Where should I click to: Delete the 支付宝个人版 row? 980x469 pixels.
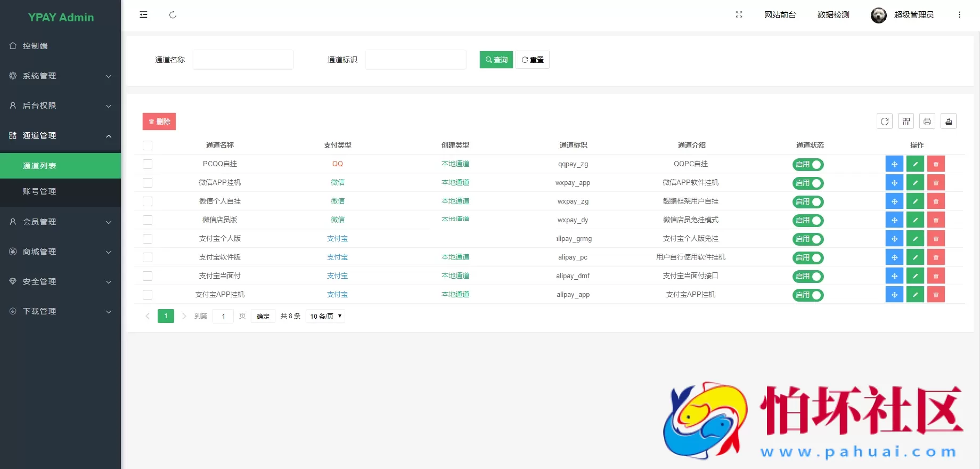point(936,239)
